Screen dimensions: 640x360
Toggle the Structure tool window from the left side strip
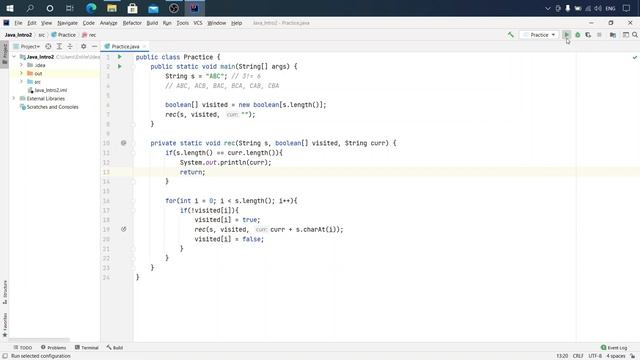(4, 292)
